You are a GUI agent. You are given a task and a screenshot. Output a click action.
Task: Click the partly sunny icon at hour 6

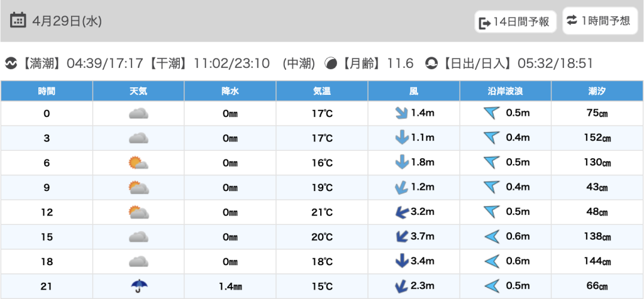point(138,163)
